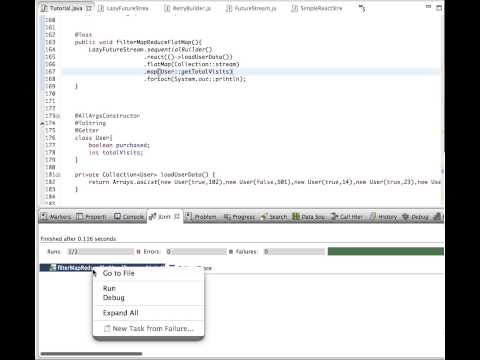This screenshot has width=480, height=360.
Task: Click the 'int totalVisits;' field line
Action: pyautogui.click(x=115, y=152)
